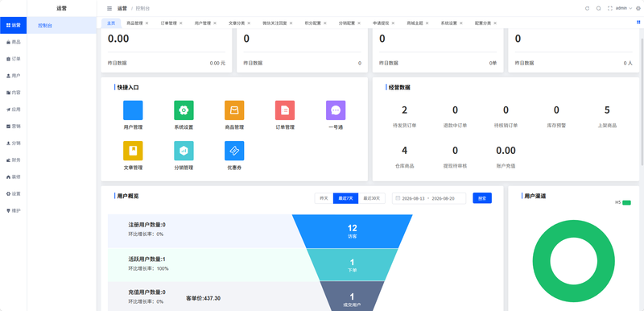644x311 pixels.
Task: Open the 用户 sidebar section
Action: click(x=13, y=76)
